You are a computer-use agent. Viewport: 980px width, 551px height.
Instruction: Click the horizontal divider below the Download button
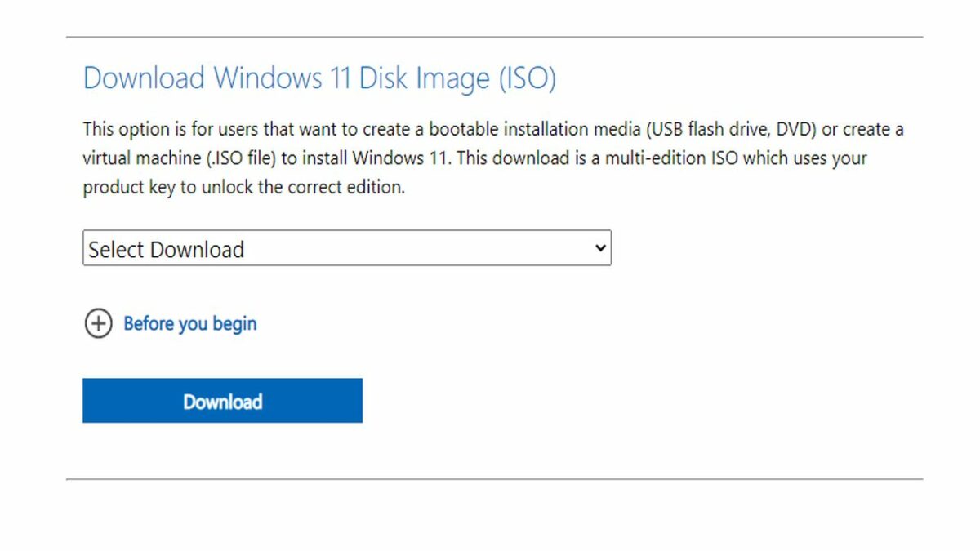494,479
